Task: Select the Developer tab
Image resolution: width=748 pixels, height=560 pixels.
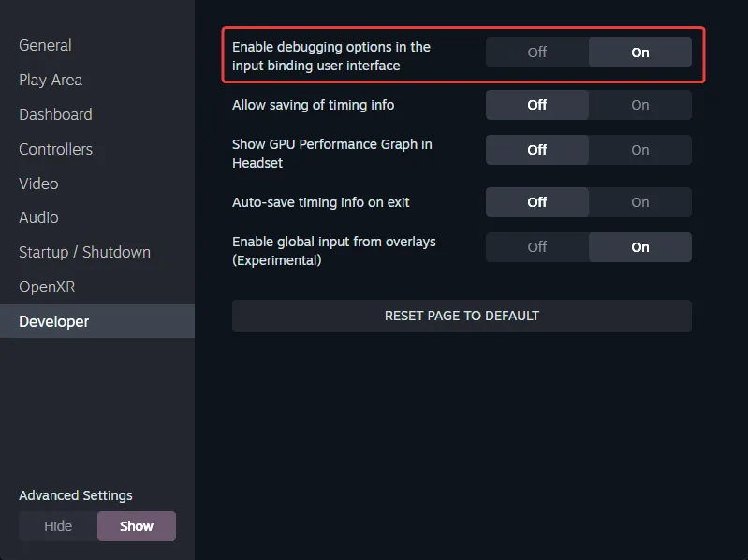Action: tap(54, 321)
